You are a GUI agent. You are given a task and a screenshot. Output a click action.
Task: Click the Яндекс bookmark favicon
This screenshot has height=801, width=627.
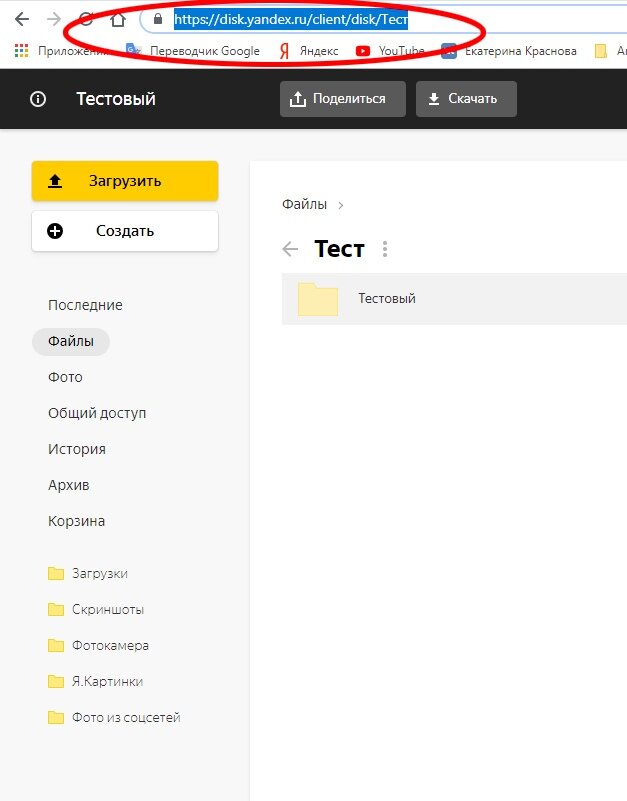285,51
